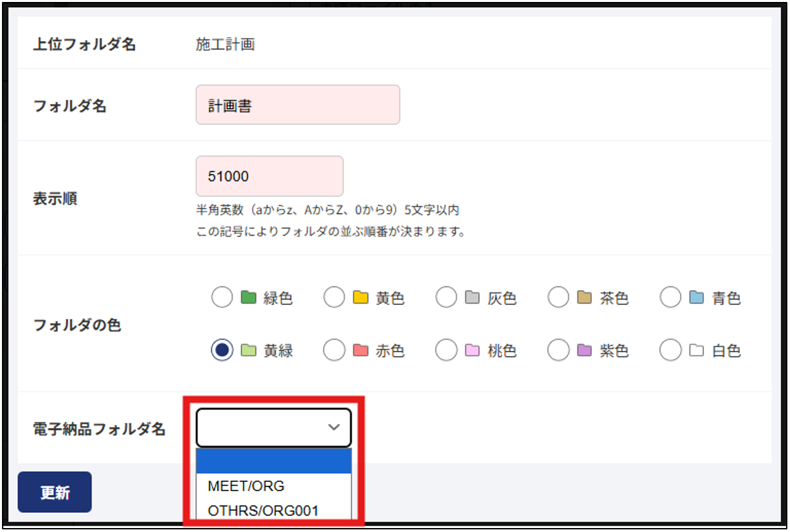Select the blank highlighted dropdown option

tap(274, 462)
